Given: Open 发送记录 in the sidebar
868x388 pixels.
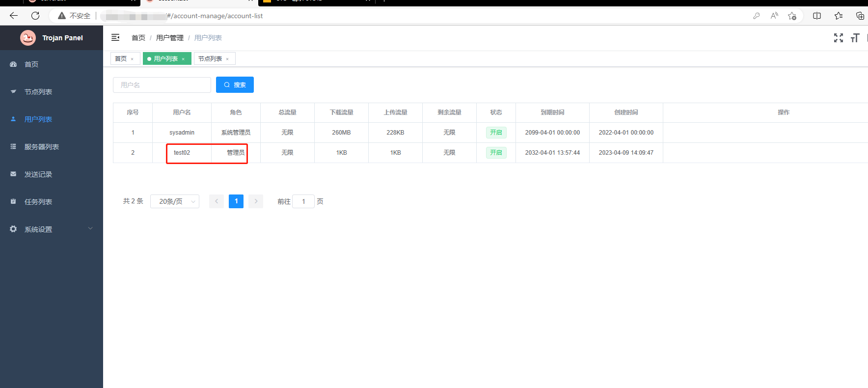Looking at the screenshot, I should (x=38, y=174).
